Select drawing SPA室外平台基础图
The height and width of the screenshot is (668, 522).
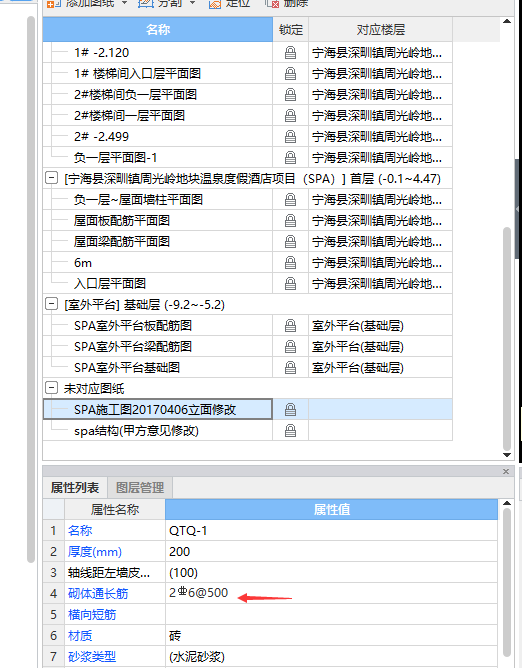click(x=127, y=368)
